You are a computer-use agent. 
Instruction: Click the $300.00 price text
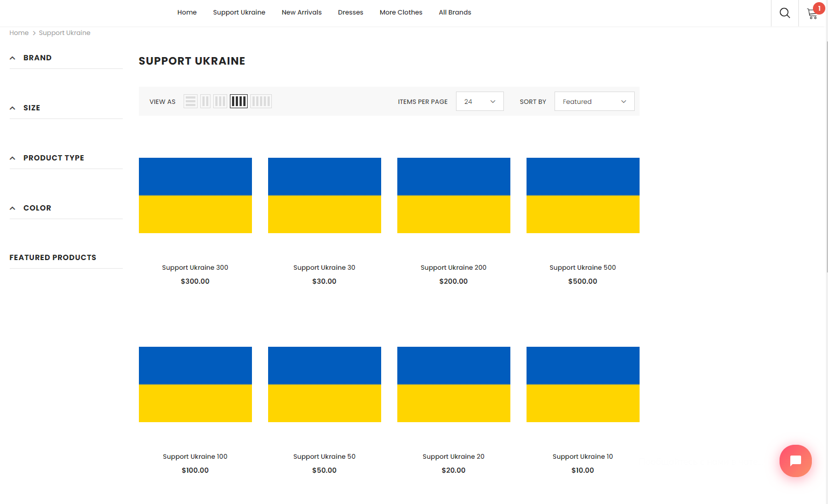(x=195, y=282)
